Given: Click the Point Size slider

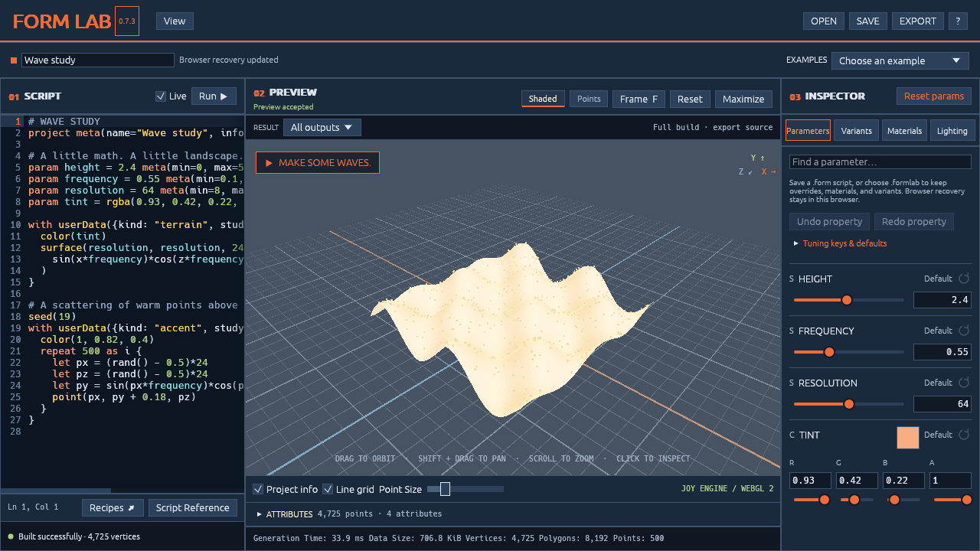Looking at the screenshot, I should pyautogui.click(x=465, y=489).
